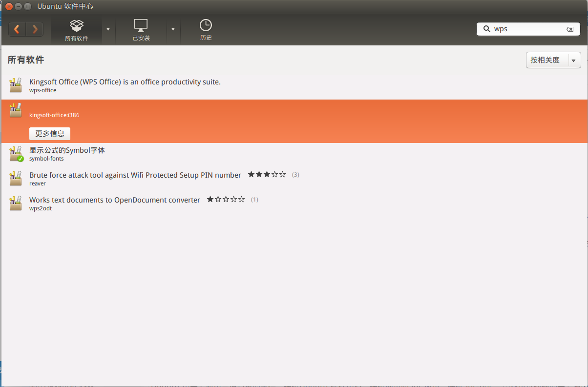Click the symbol-fonts package name text
Screen dimensions: 588x387
[46, 159]
